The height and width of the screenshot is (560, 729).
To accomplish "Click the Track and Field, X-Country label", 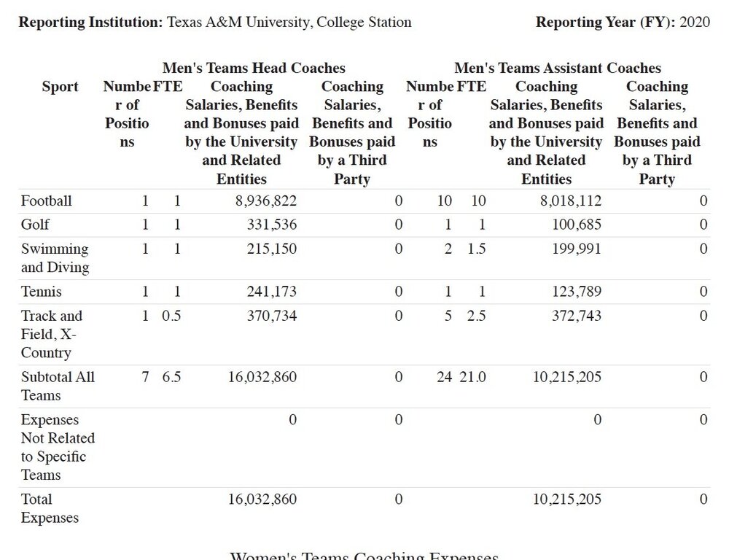I will pyautogui.click(x=52, y=334).
